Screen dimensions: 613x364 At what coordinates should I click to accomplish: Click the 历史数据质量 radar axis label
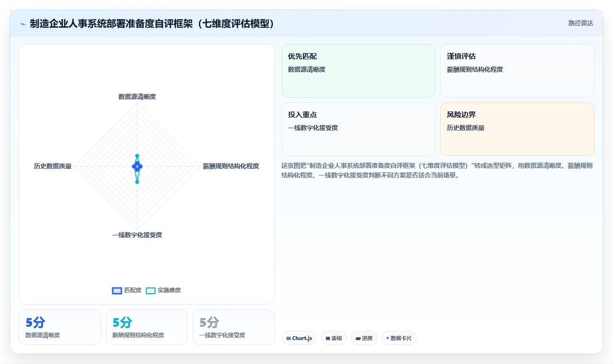(x=53, y=166)
